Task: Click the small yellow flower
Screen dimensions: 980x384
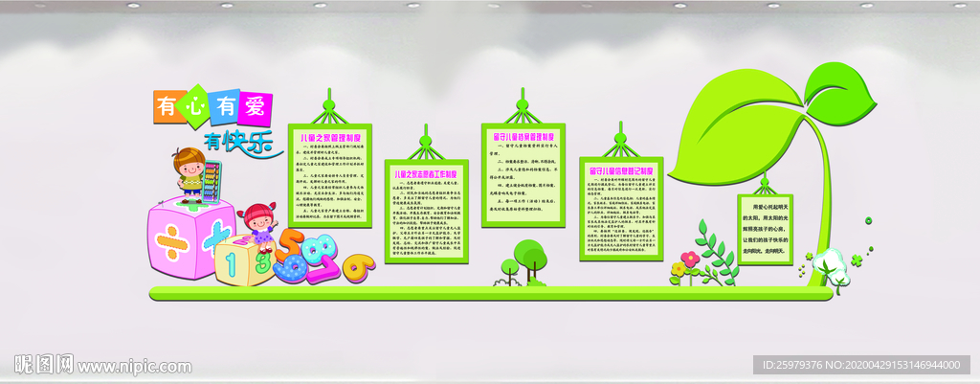Action: coord(679,269)
